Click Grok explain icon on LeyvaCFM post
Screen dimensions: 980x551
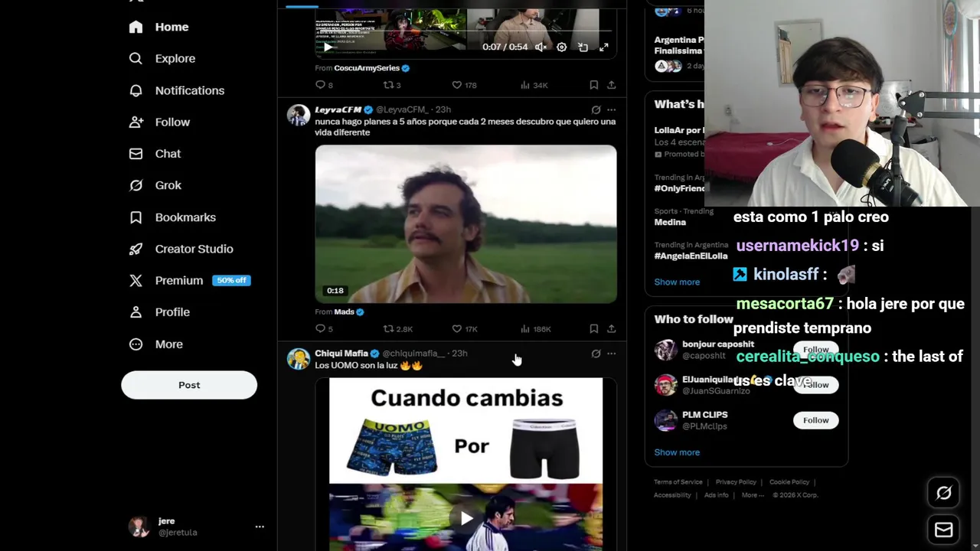(x=596, y=109)
